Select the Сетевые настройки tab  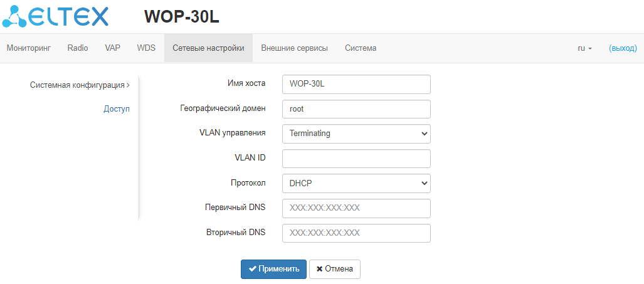208,48
